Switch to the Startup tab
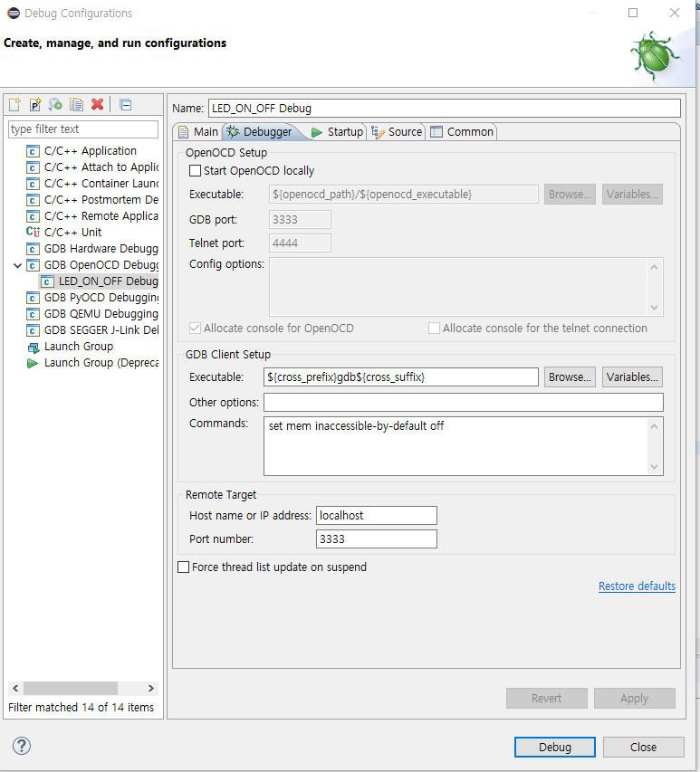Screen dimensions: 700x772 click(337, 132)
